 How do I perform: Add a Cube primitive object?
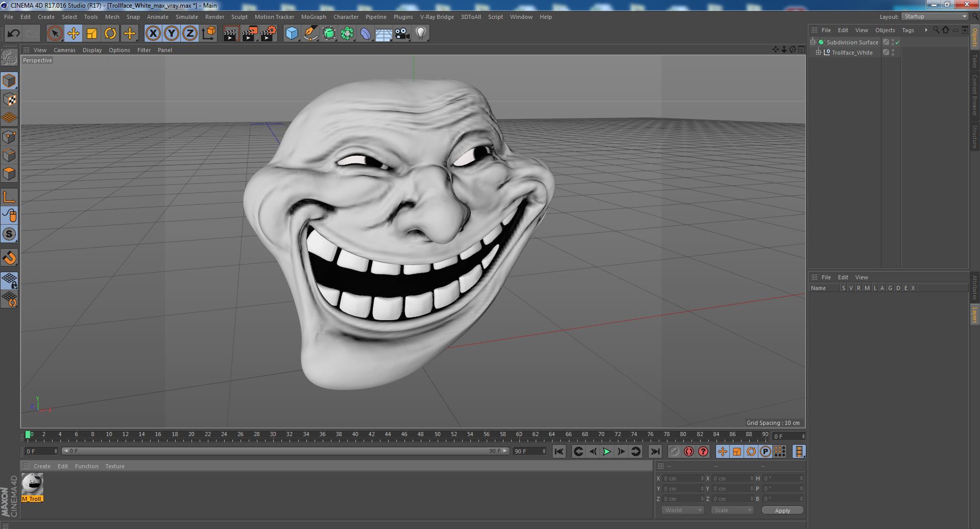click(x=292, y=34)
